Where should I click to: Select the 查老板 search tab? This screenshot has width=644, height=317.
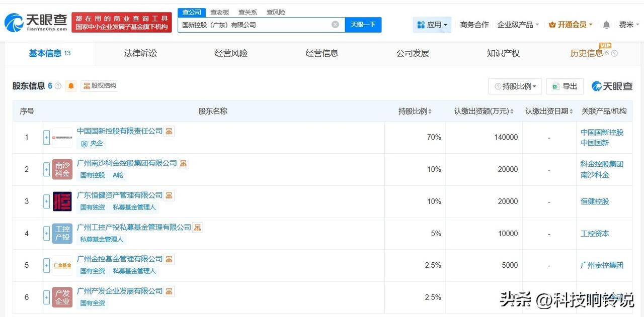click(x=219, y=12)
